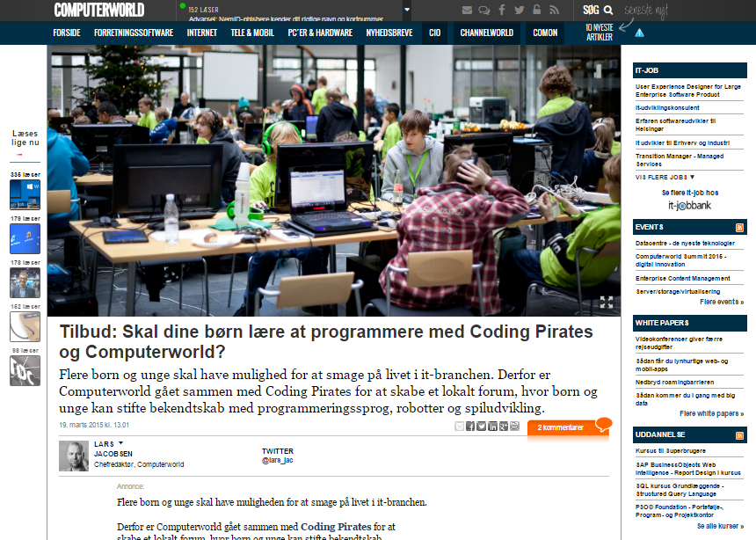Open the FORSIDE menu item
756x540 pixels.
coord(67,33)
